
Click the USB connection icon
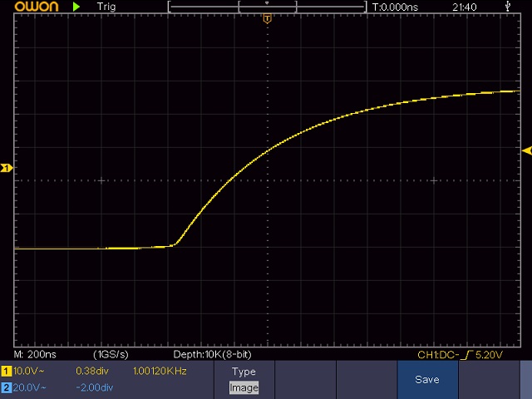pyautogui.click(x=508, y=6)
